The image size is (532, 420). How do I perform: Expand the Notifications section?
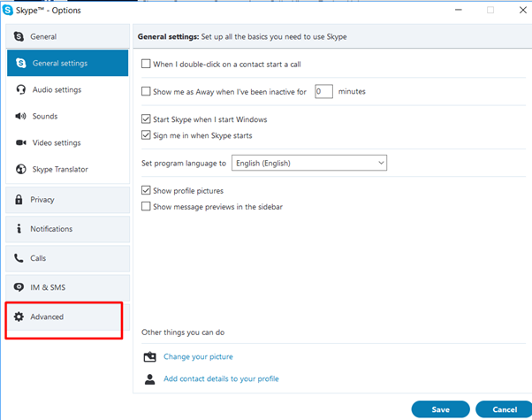67,229
